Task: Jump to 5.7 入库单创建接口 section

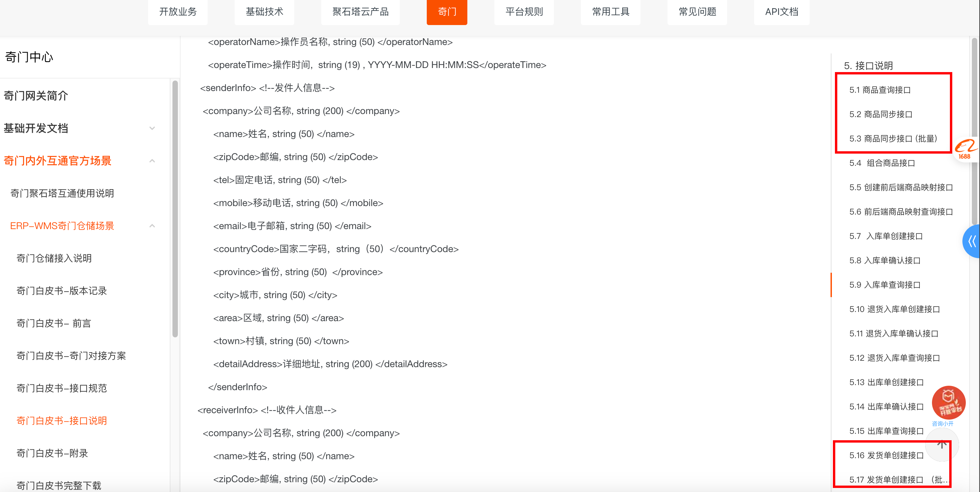Action: coord(886,236)
